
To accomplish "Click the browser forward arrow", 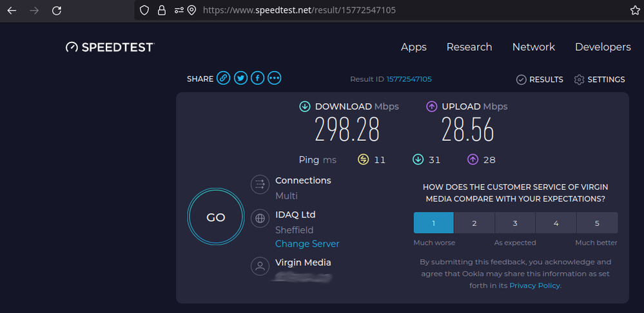I will (34, 11).
